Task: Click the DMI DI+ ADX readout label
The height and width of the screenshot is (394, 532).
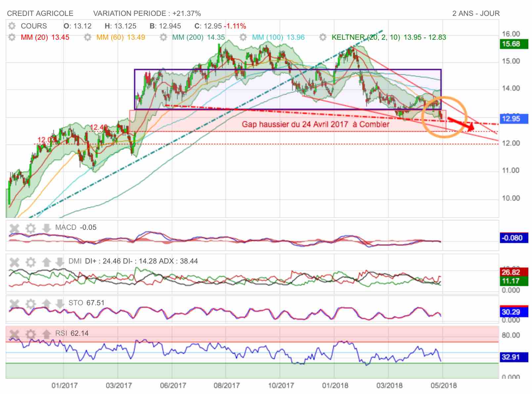Action: click(133, 261)
